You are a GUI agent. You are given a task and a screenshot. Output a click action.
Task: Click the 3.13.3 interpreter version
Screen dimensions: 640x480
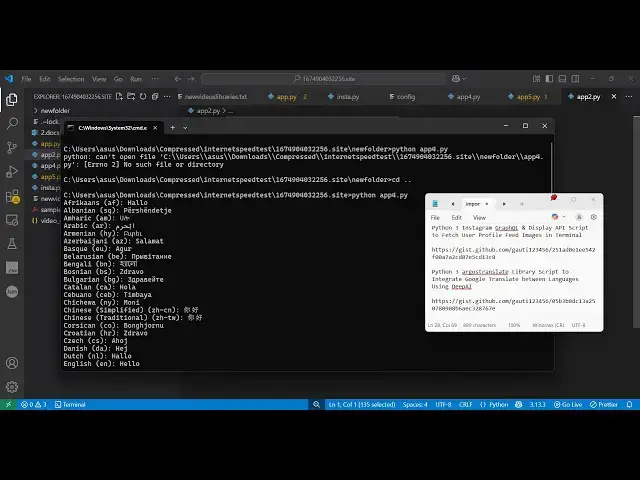[537, 404]
